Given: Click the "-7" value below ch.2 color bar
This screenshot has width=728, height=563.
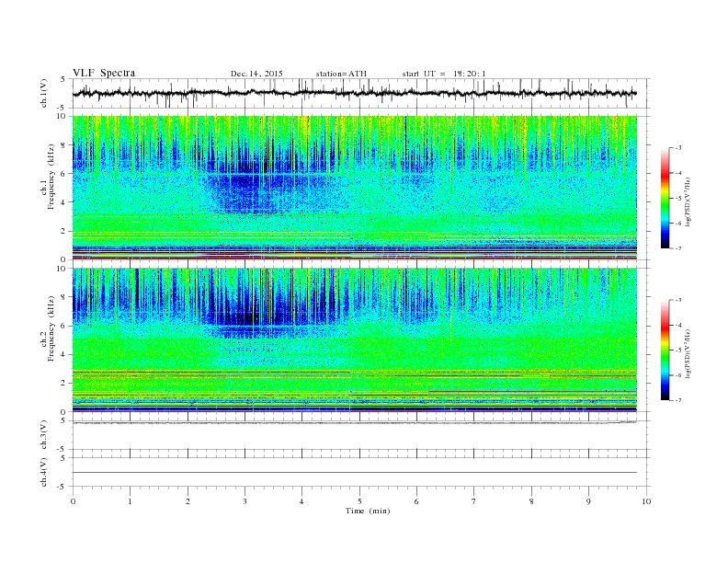Looking at the screenshot, I should pos(678,400).
